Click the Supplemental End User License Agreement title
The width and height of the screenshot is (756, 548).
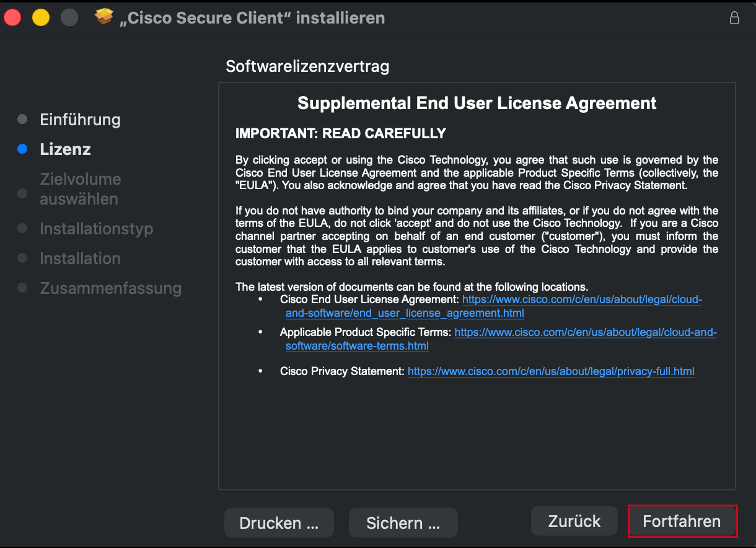[x=477, y=103]
